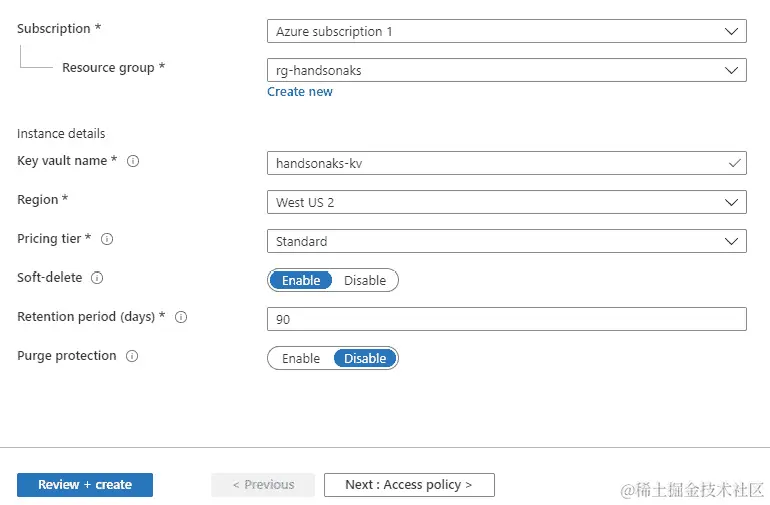Click the Pricing tier info icon
The height and width of the screenshot is (505, 770).
point(107,239)
